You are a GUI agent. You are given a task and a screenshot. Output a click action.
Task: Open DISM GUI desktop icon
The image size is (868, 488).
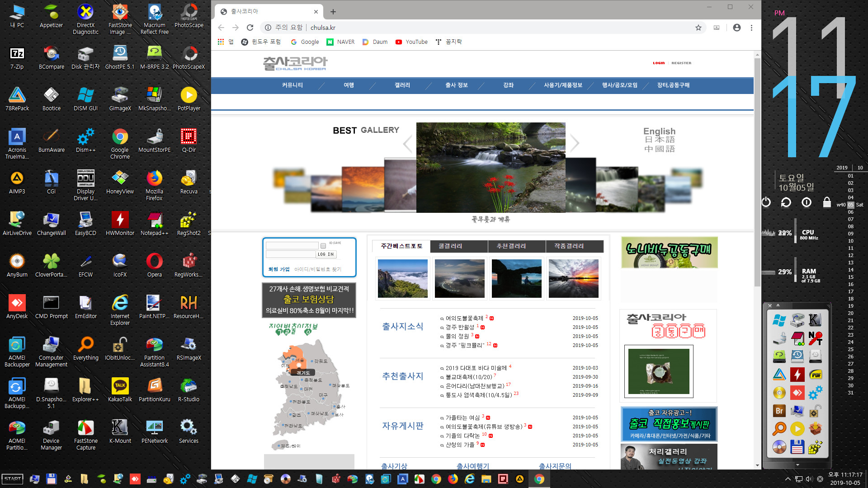85,99
